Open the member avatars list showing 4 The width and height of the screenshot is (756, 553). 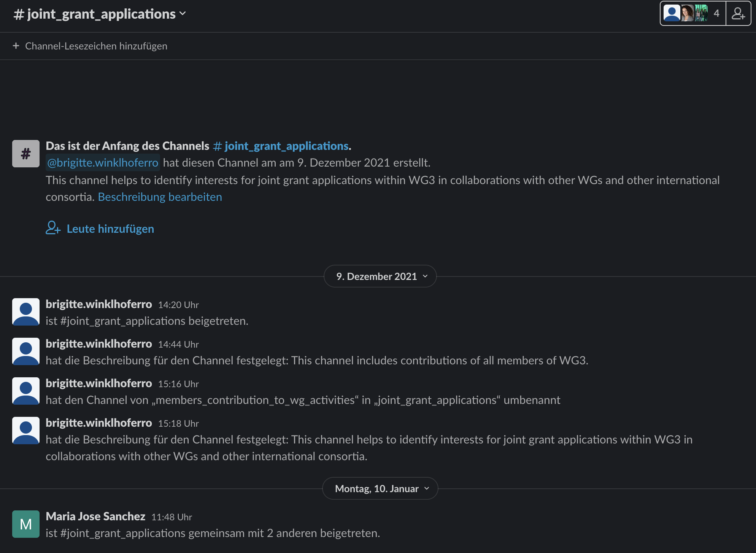click(x=692, y=14)
